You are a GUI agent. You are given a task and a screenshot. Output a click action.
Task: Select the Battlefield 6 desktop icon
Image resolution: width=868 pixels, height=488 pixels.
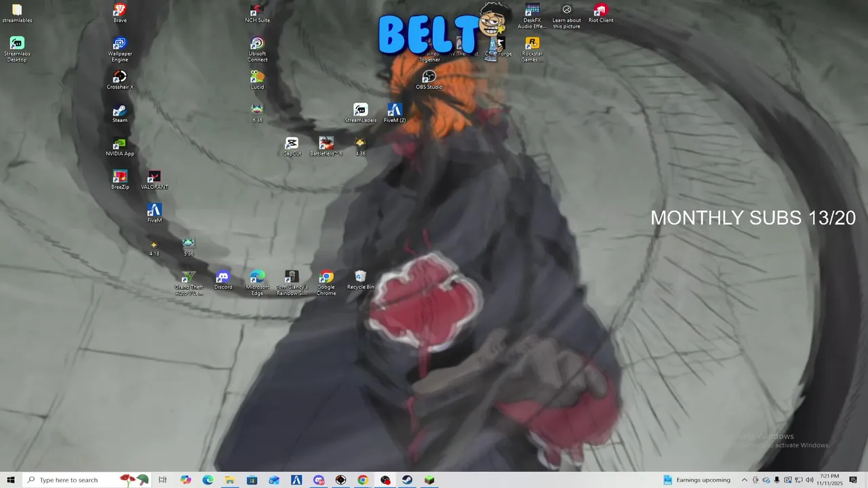[326, 146]
